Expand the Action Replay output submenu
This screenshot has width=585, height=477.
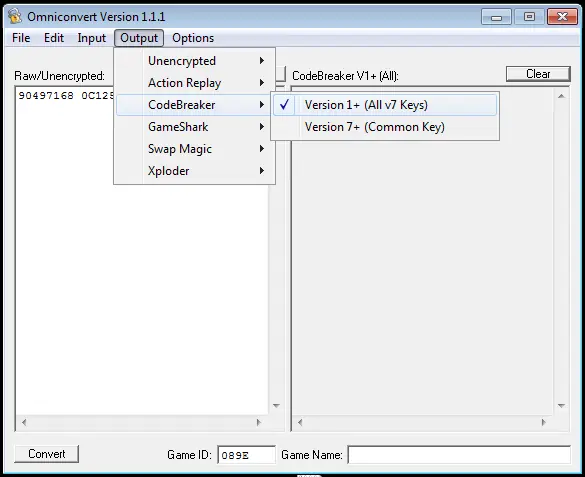pos(195,83)
